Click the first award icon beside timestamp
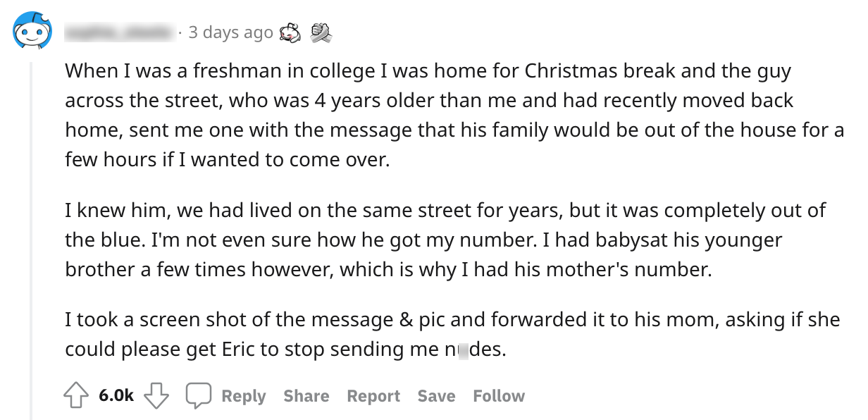 point(290,32)
